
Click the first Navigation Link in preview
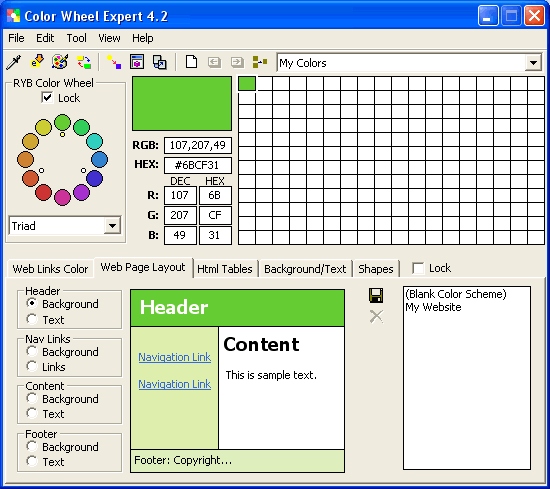coord(175,357)
